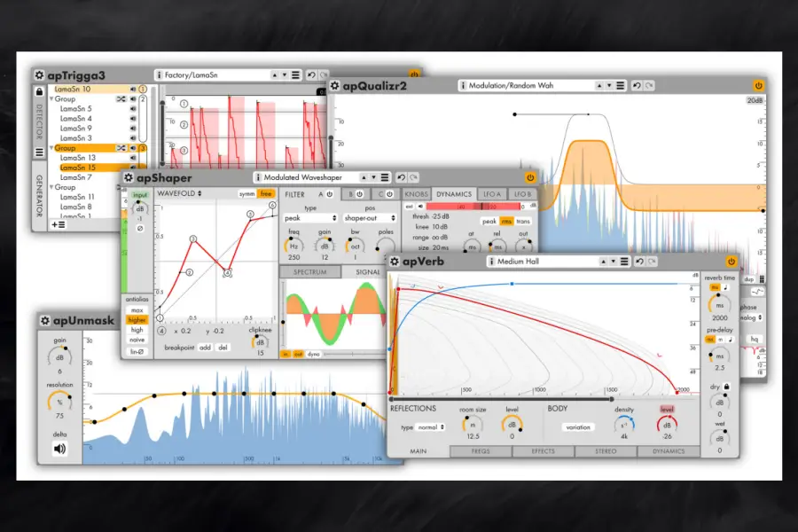Show info for Modulation/Random Wah preset
The image size is (798, 532).
[x=463, y=85]
